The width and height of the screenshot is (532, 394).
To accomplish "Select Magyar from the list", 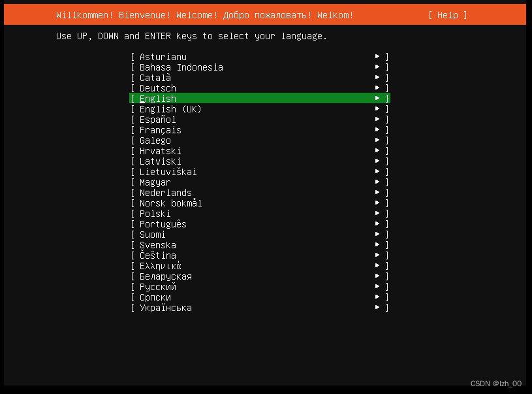I will tap(260, 182).
